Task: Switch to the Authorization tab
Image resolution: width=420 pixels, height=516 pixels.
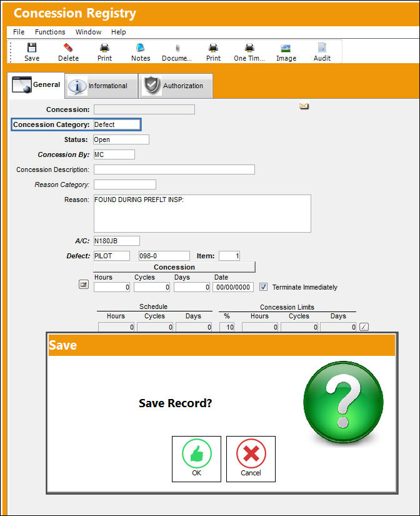Action: tap(176, 86)
